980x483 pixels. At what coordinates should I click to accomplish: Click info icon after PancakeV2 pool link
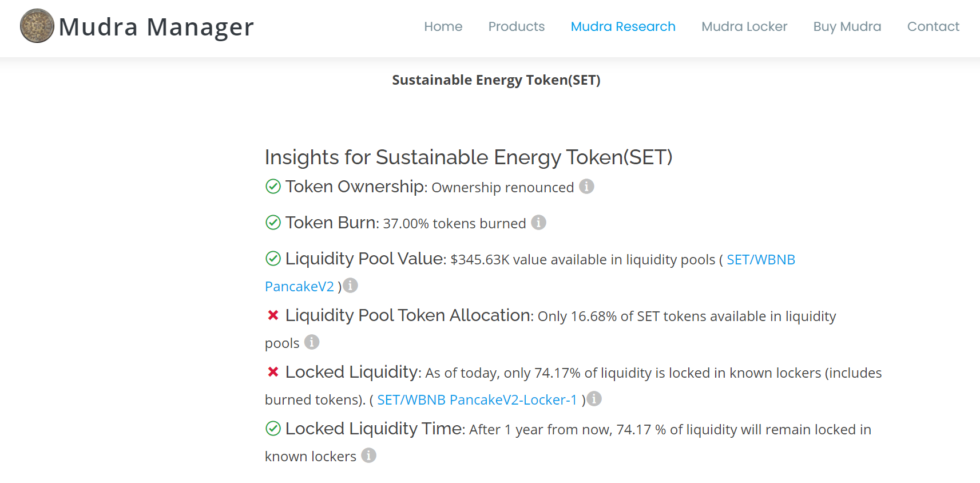pos(350,285)
